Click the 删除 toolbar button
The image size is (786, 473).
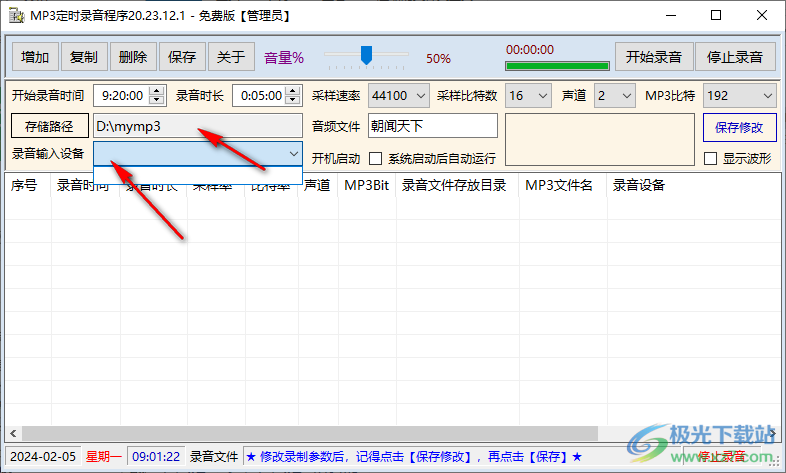point(133,57)
